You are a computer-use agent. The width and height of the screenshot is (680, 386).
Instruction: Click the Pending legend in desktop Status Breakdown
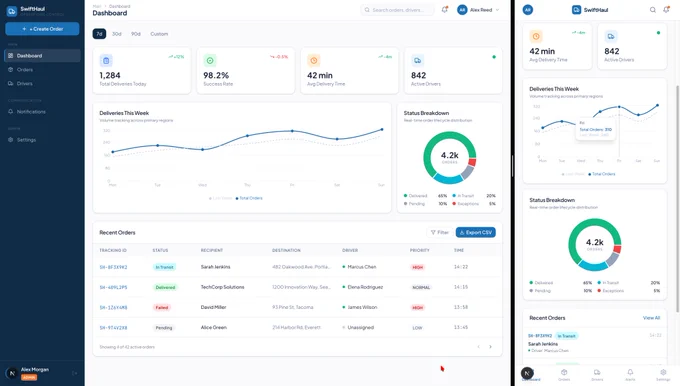[415, 203]
